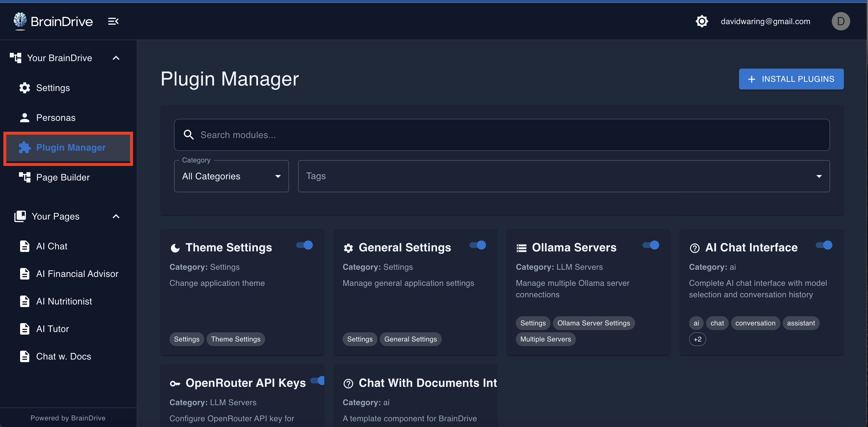Collapse the Your BrainDrive section
This screenshot has width=868, height=427.
(116, 58)
